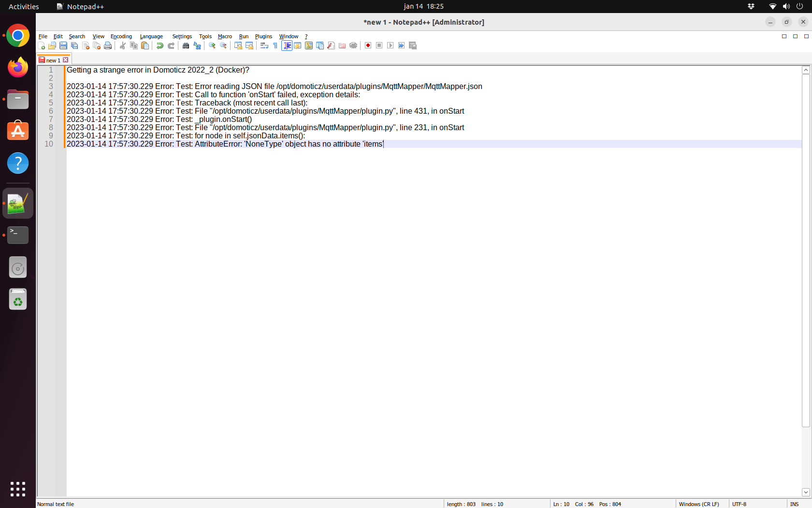812x508 pixels.
Task: Stop macro recording square icon
Action: click(379, 45)
